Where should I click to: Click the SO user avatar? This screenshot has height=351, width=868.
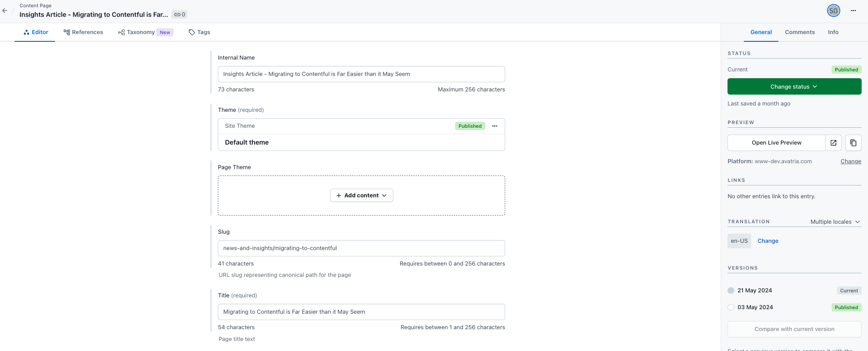833,10
